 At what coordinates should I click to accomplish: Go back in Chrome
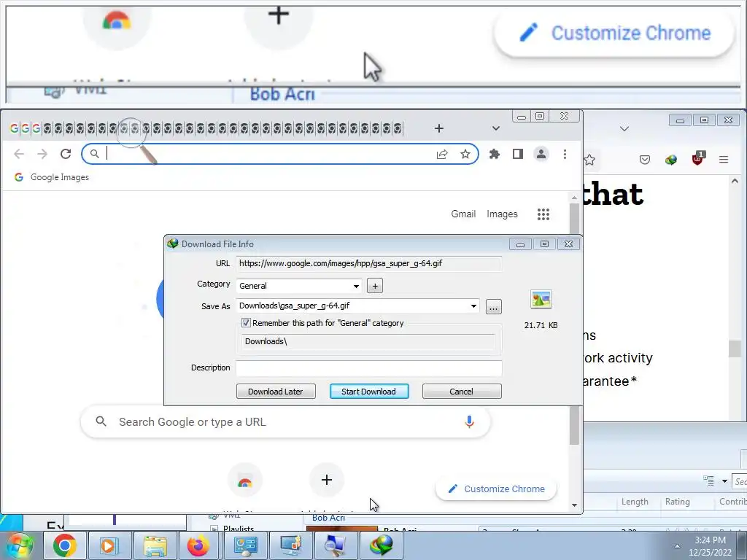point(19,154)
